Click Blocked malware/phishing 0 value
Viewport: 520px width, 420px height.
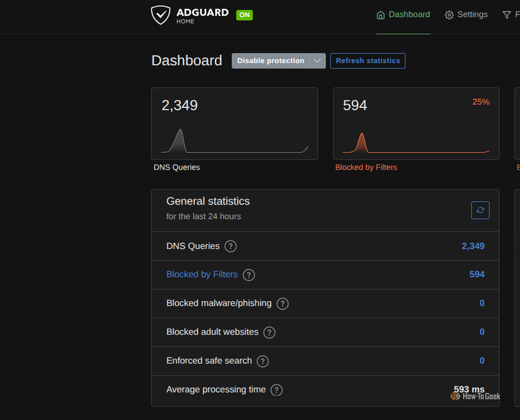click(482, 303)
